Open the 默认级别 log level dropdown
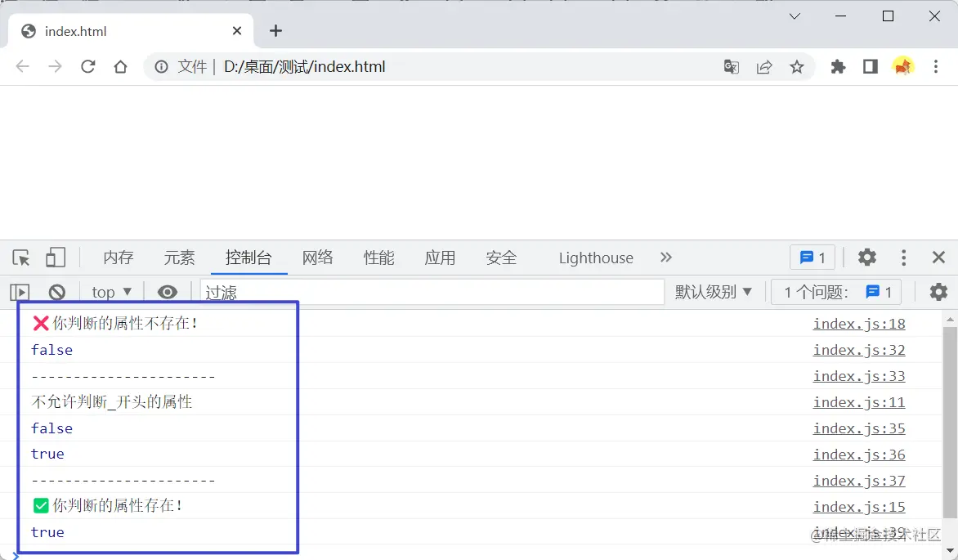The height and width of the screenshot is (560, 958). 713,292
